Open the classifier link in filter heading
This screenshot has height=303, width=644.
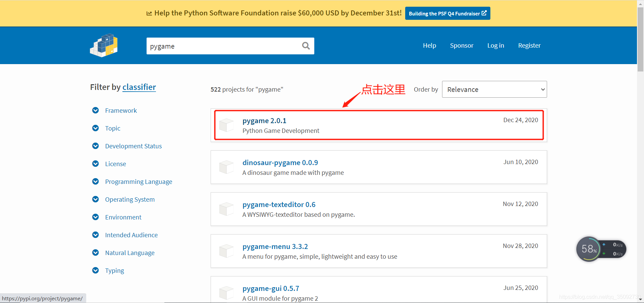coord(139,87)
